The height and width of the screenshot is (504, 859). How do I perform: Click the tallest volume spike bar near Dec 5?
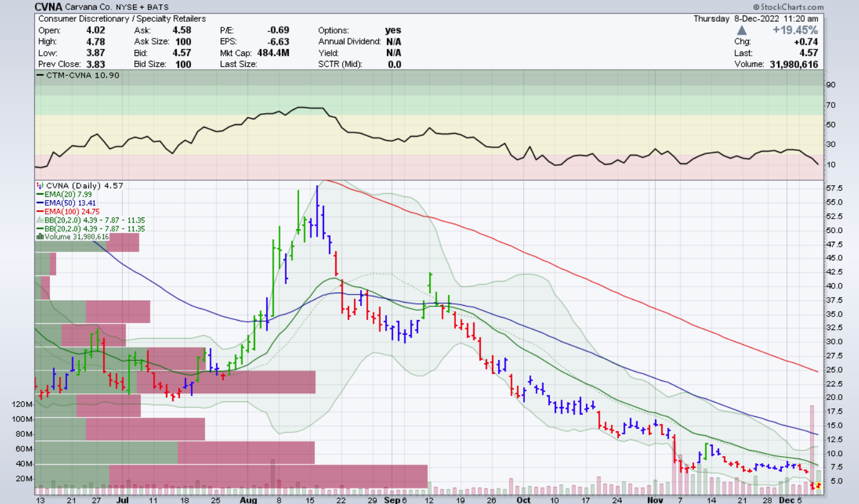point(812,449)
